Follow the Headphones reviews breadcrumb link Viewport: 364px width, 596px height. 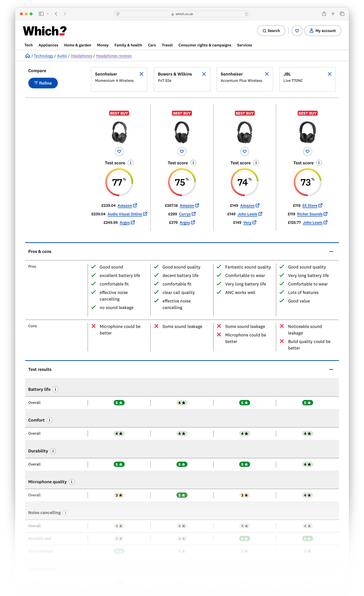point(114,56)
